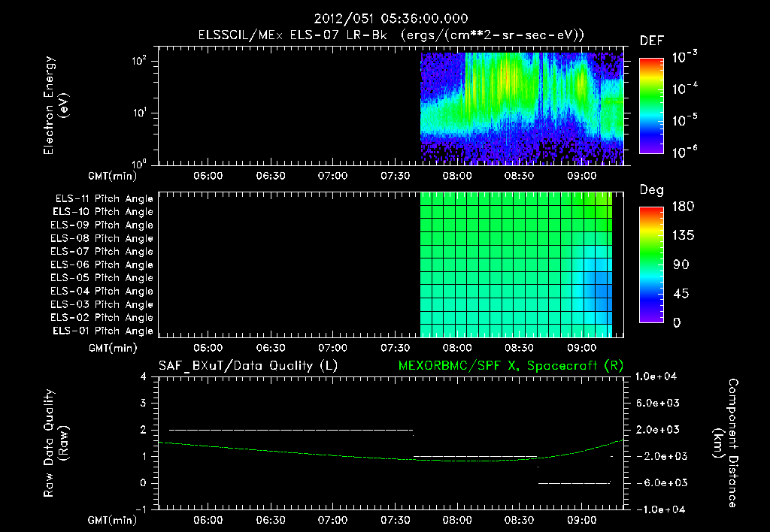Click the 10^-5 value on DEF scale
Screen dimensions: 770x532
(x=684, y=120)
